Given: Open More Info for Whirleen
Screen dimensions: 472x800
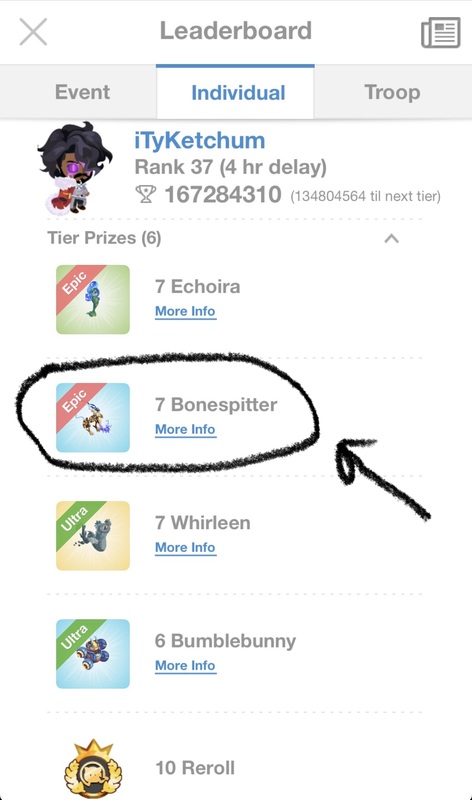Looking at the screenshot, I should (185, 547).
